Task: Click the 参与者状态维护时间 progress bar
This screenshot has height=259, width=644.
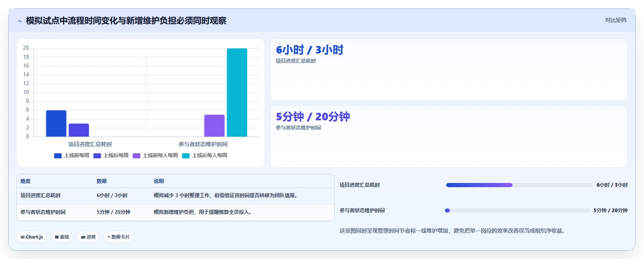Action: click(518, 211)
